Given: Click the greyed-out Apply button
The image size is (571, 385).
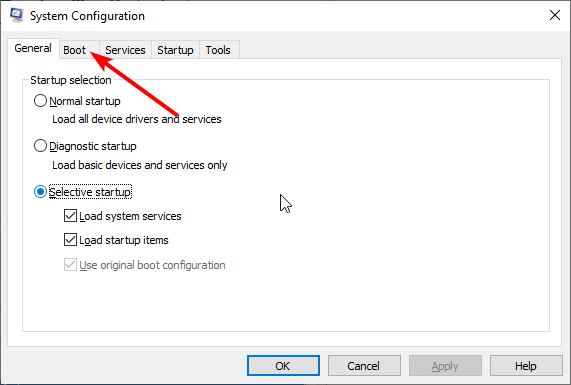Looking at the screenshot, I should [x=445, y=365].
